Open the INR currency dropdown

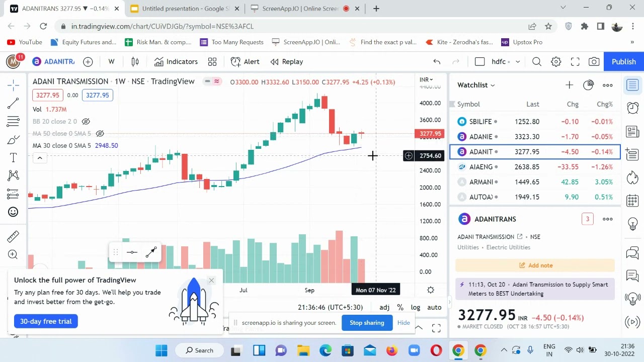(x=426, y=79)
